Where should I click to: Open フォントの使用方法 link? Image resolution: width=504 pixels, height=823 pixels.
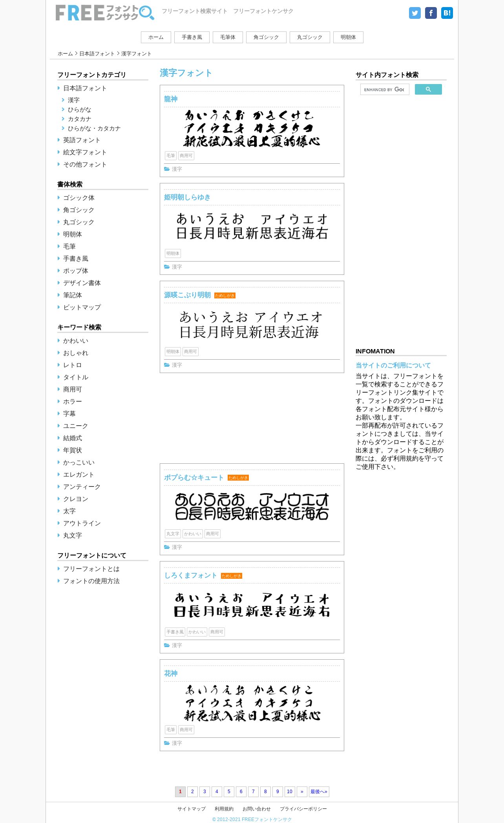91,581
